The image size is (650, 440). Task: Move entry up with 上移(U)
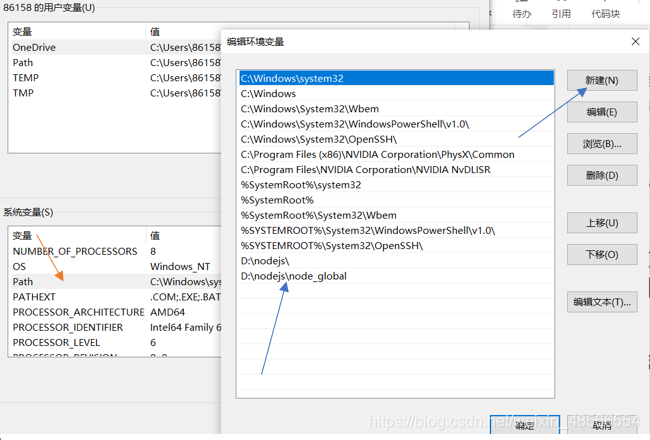coord(602,223)
